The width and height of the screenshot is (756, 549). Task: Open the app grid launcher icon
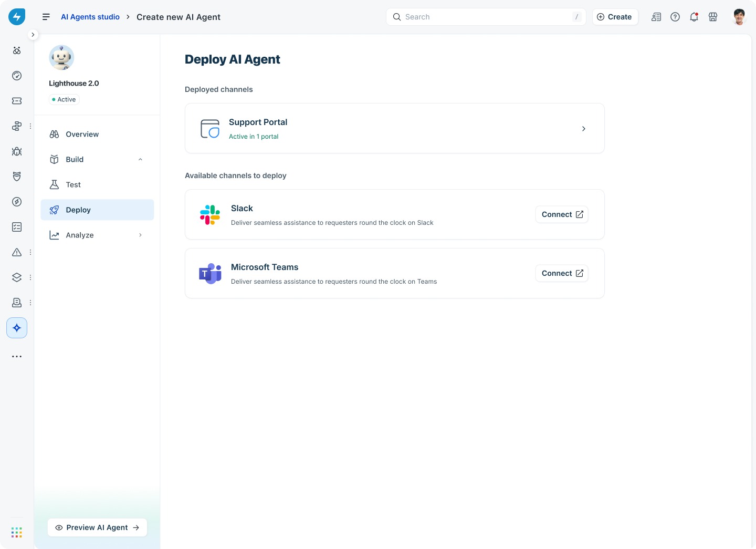17,532
